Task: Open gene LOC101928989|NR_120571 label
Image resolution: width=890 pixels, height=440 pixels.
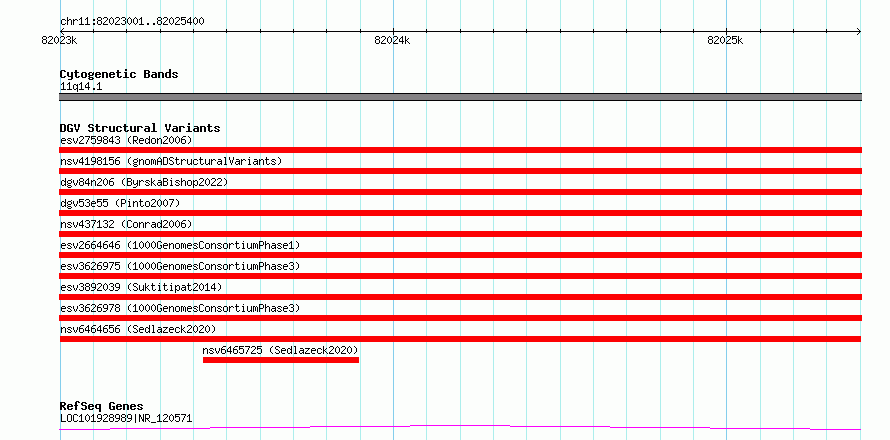Action: pyautogui.click(x=125, y=419)
